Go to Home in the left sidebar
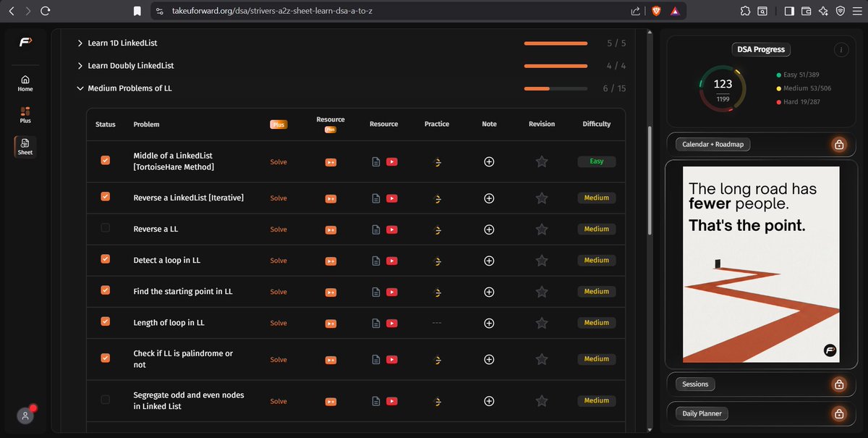 pyautogui.click(x=25, y=83)
